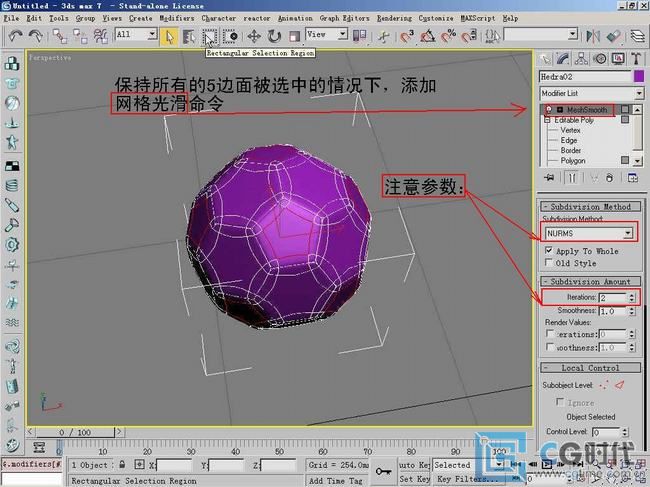Open the Hierarchy command panel tab
The width and height of the screenshot is (650, 487).
(x=581, y=59)
